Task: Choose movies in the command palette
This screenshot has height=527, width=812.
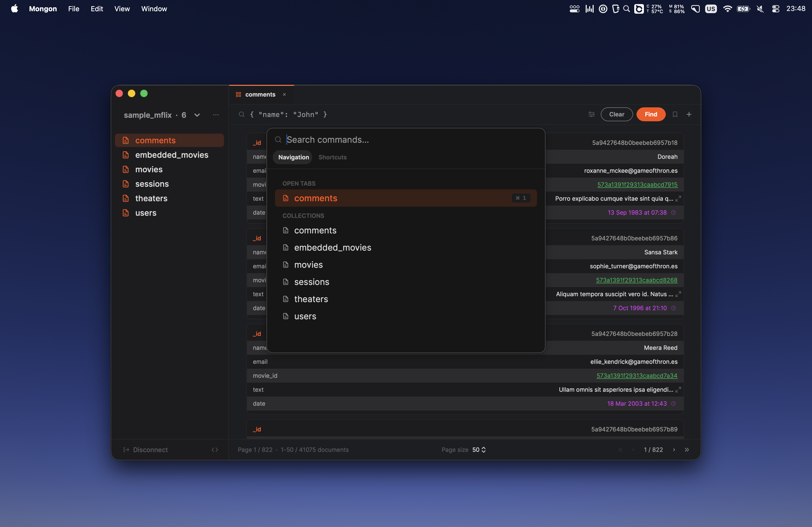Action: [406, 265]
